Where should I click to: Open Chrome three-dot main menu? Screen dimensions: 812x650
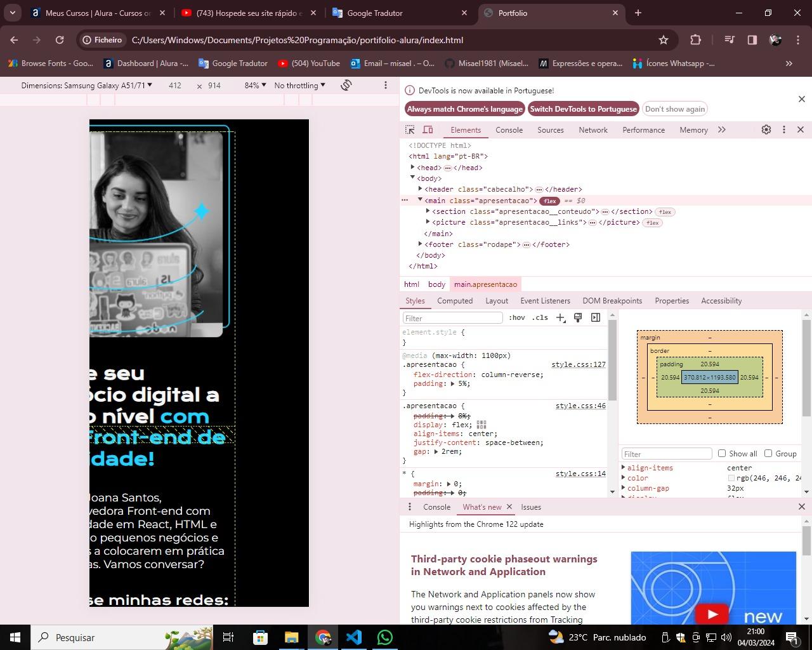click(798, 40)
